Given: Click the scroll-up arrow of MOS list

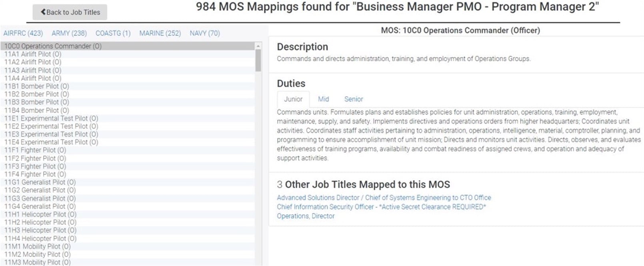Looking at the screenshot, I should [x=258, y=46].
